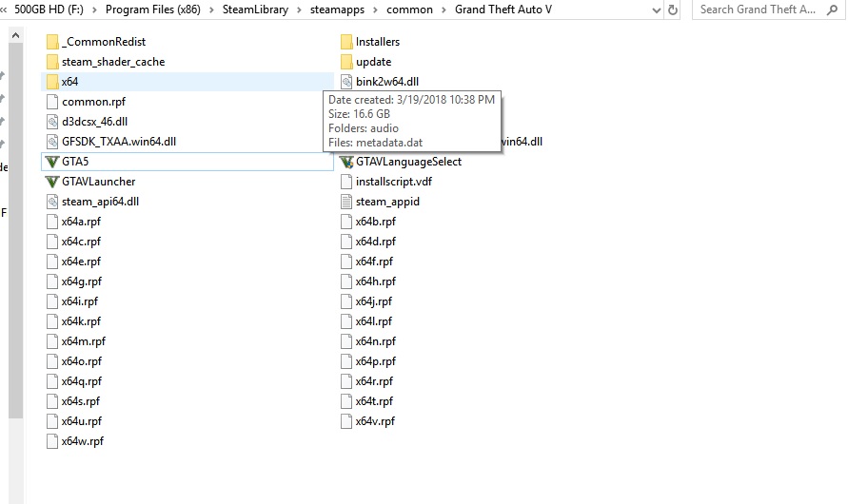Navigate to SteamLibrary breadcrumb

click(x=255, y=10)
